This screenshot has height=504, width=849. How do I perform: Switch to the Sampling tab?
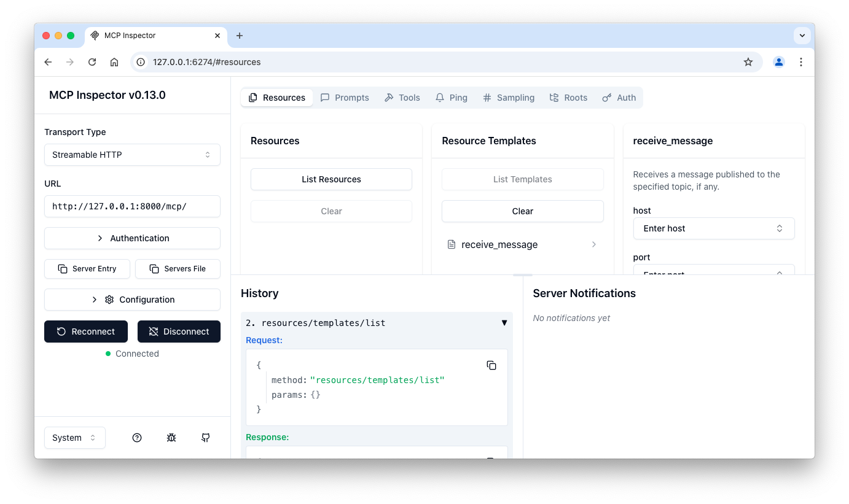pos(509,98)
